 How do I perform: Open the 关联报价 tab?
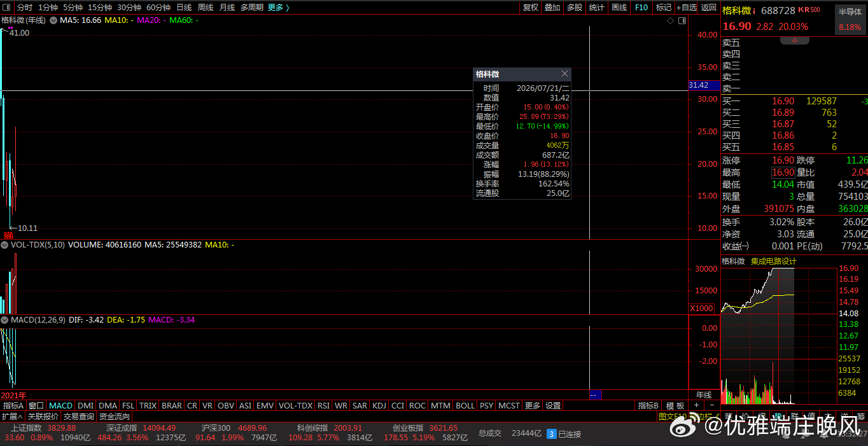43,416
